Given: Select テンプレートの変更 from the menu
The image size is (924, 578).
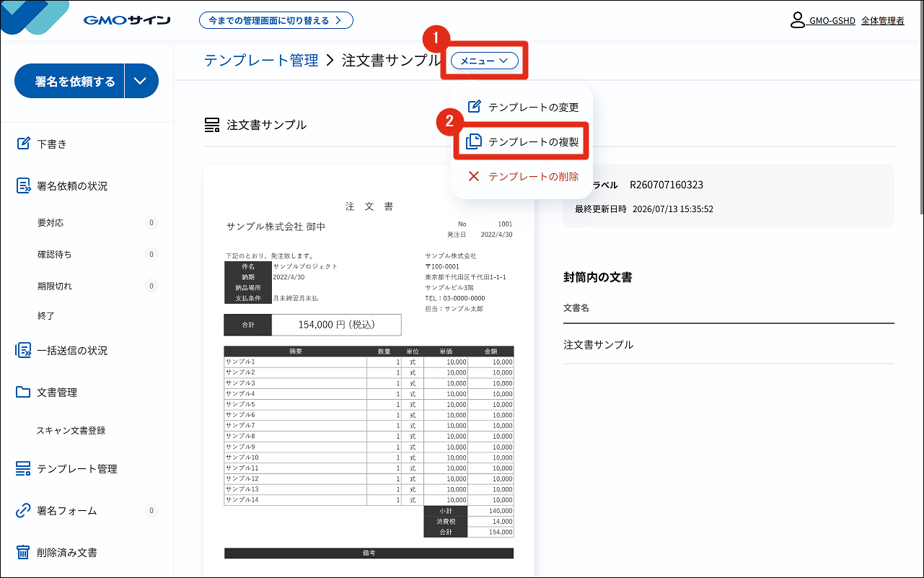Looking at the screenshot, I should [523, 107].
